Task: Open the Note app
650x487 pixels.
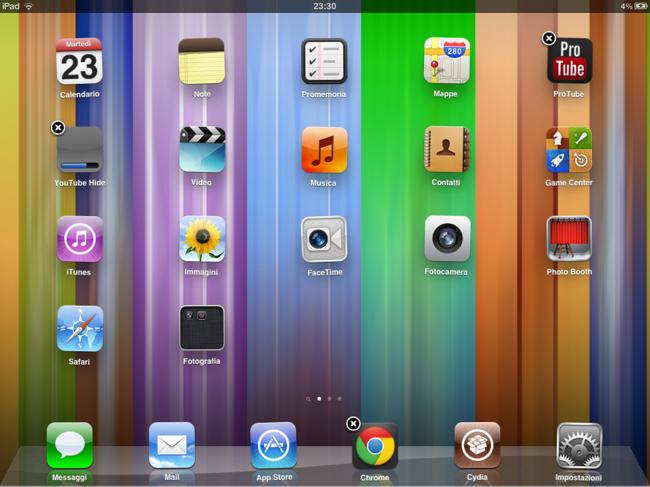Action: point(202,61)
